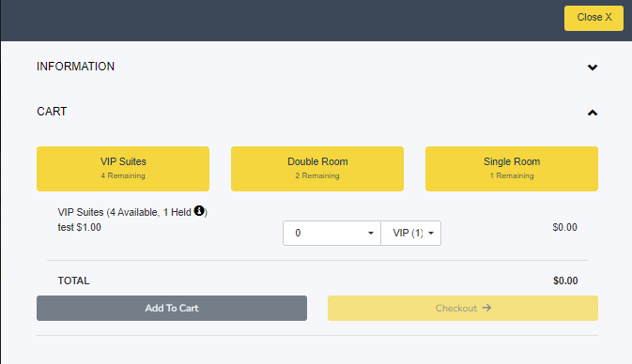Select the Double Room tab
Image resolution: width=632 pixels, height=364 pixels.
click(317, 169)
